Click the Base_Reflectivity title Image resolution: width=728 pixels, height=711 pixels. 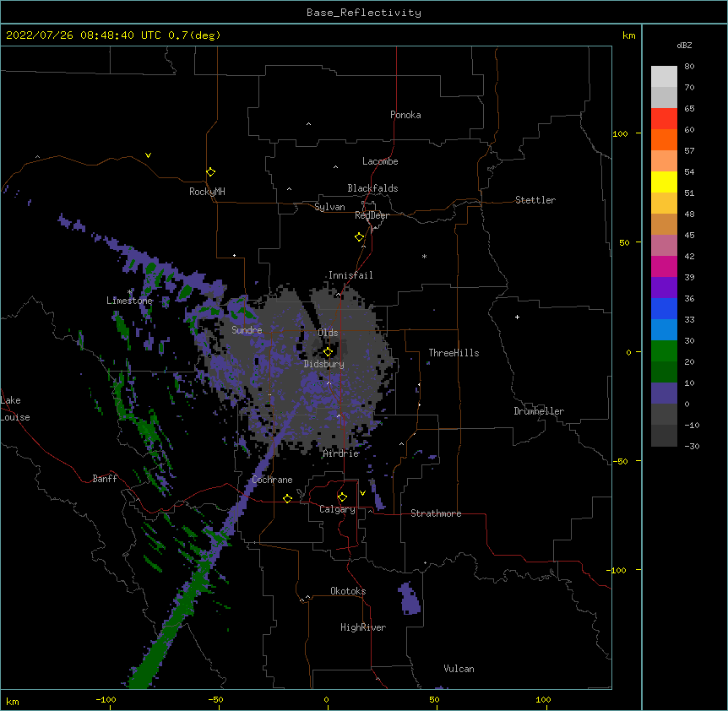364,13
